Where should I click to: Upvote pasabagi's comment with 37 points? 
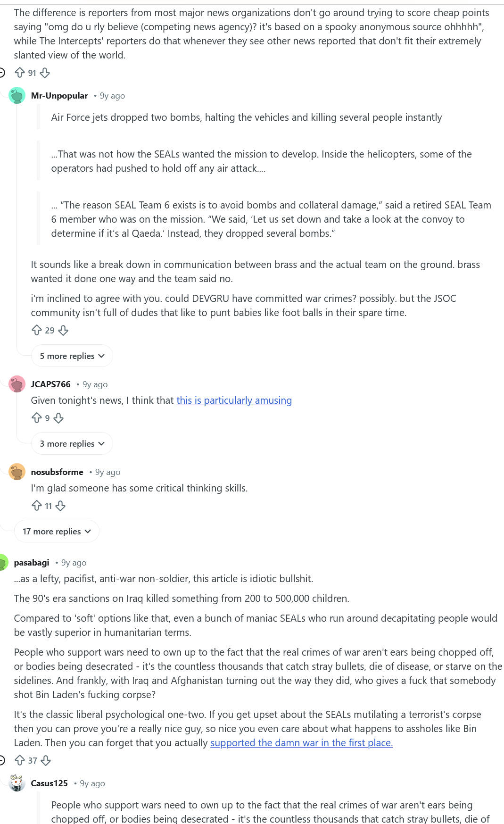point(20,760)
